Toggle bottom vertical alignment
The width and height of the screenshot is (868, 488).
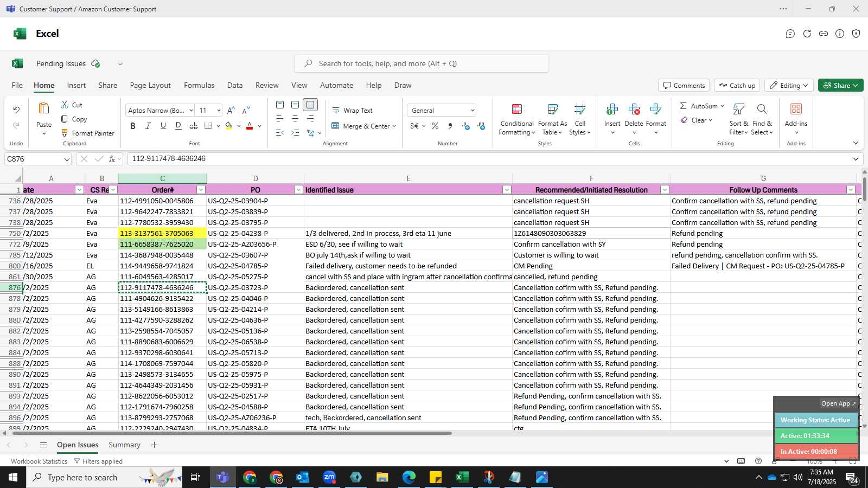[310, 105]
